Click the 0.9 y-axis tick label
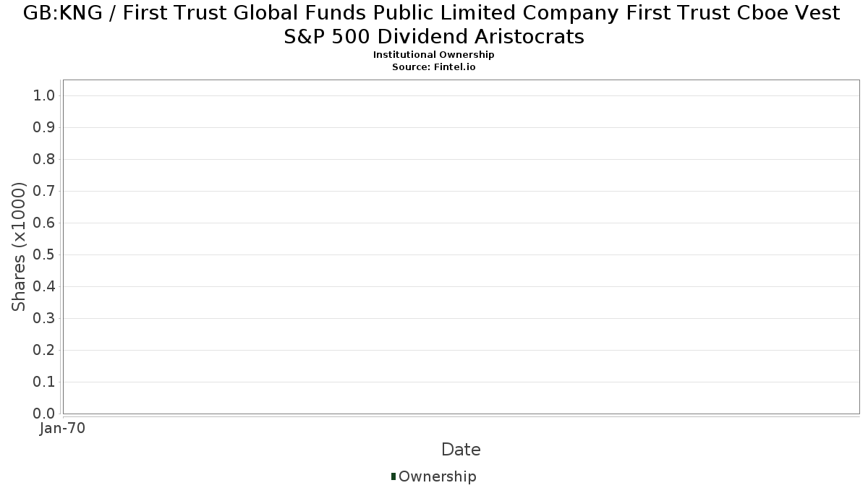Screen dimensions: 868x488 [x=44, y=128]
